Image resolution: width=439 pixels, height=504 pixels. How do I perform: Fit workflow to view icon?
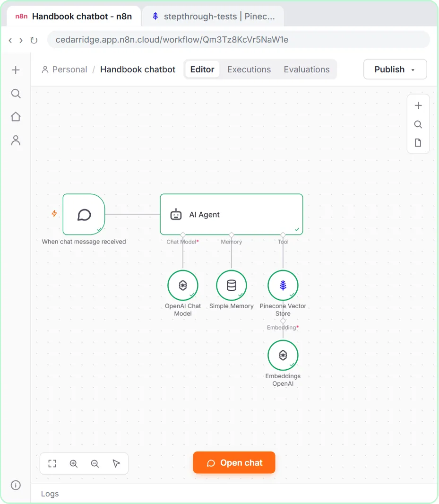tap(52, 463)
